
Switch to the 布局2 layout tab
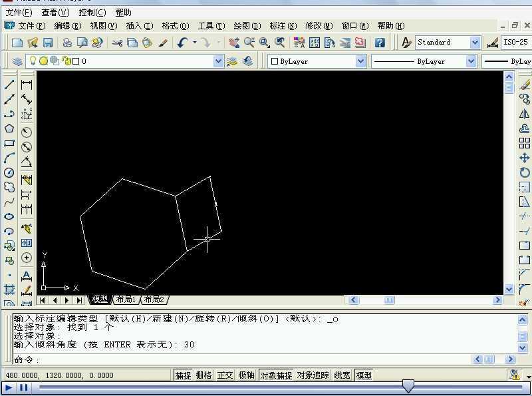[x=154, y=299]
